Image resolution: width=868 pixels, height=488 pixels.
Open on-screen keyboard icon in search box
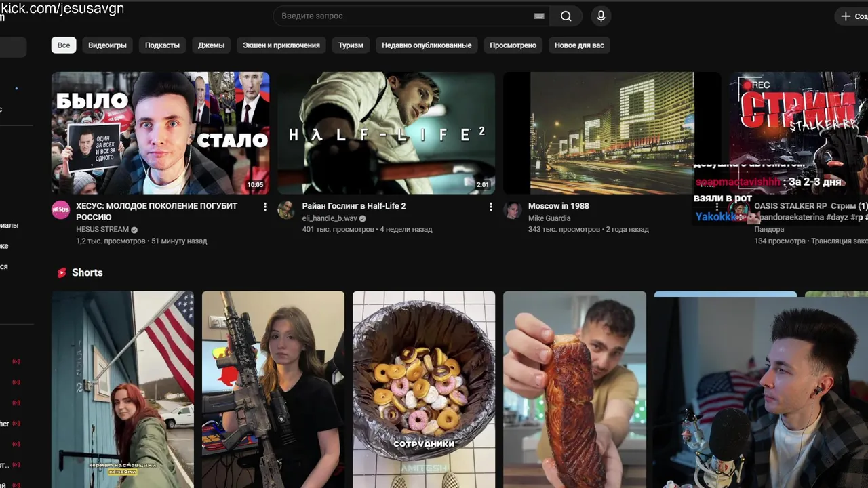tap(539, 16)
